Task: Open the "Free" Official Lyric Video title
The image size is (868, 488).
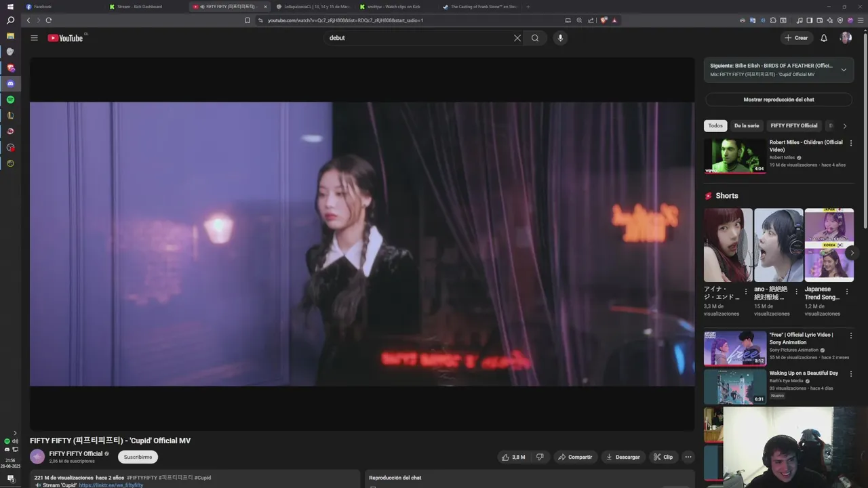Action: click(802, 338)
